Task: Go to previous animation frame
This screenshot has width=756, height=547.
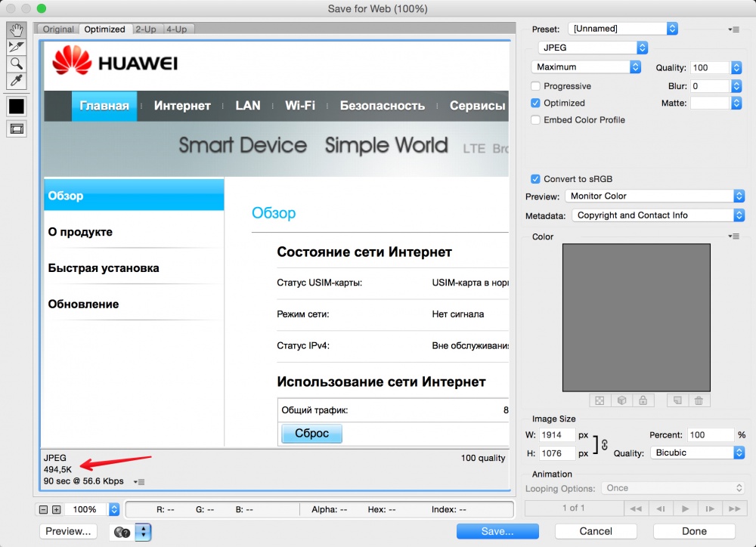Action: coord(661,508)
